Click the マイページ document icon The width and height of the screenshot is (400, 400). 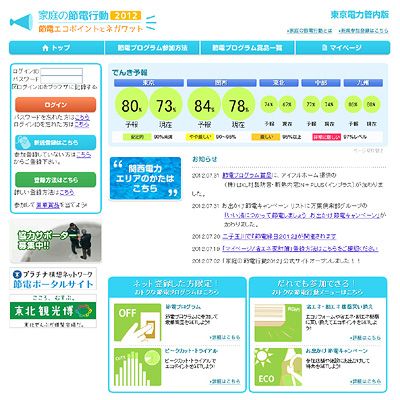coord(324,48)
